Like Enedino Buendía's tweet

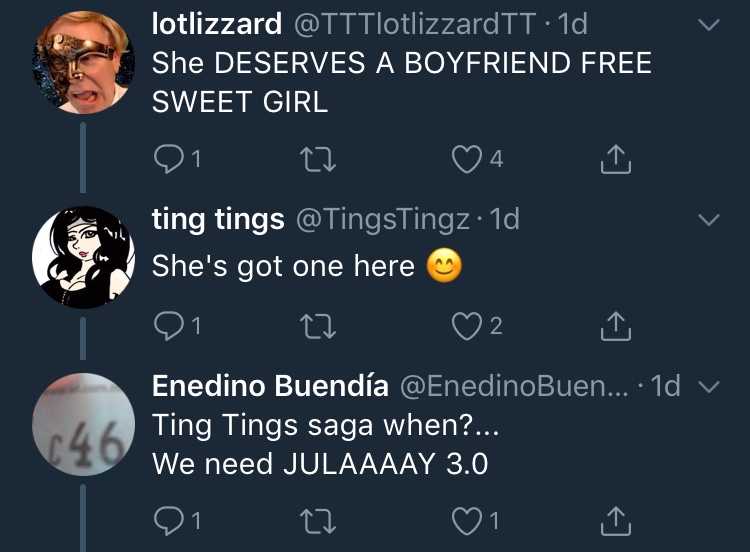(467, 521)
